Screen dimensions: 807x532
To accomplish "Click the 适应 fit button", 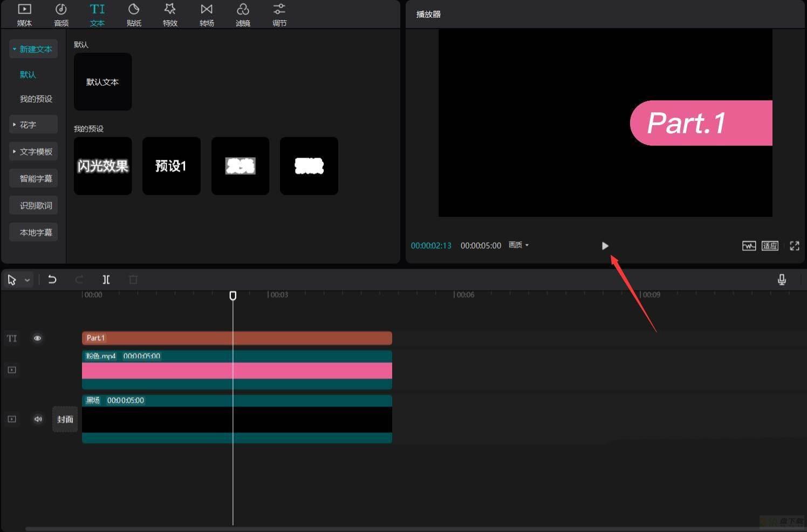I will (770, 246).
